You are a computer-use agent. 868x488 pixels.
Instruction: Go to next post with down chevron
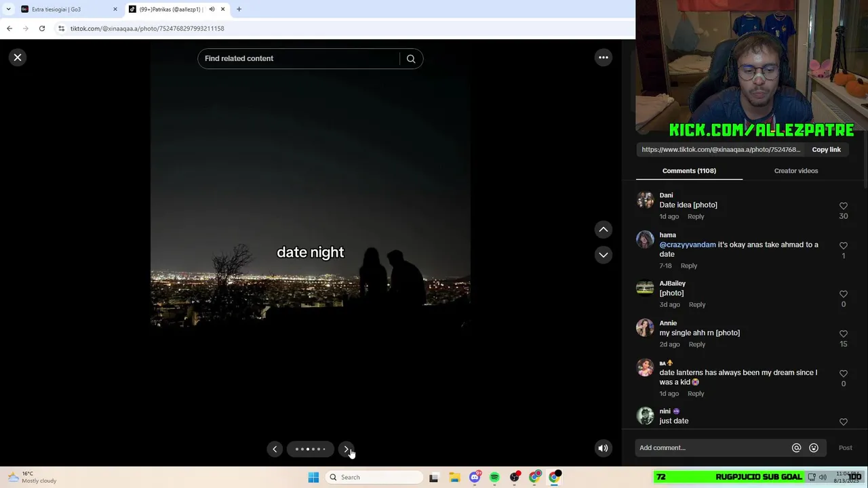coord(603,255)
